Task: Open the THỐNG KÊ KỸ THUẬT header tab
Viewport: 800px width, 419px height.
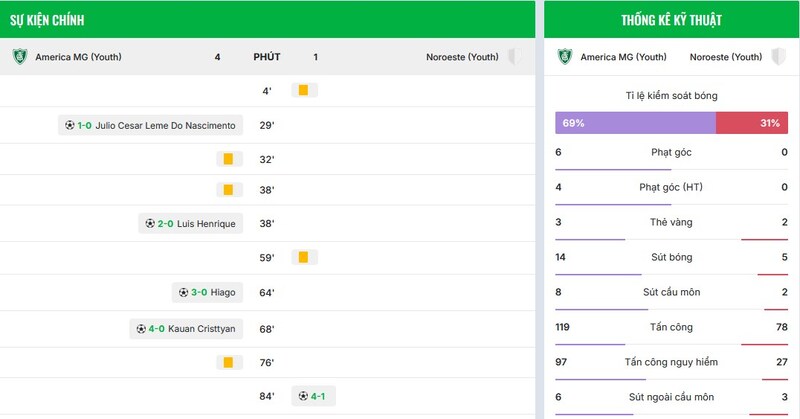Action: pyautogui.click(x=671, y=20)
